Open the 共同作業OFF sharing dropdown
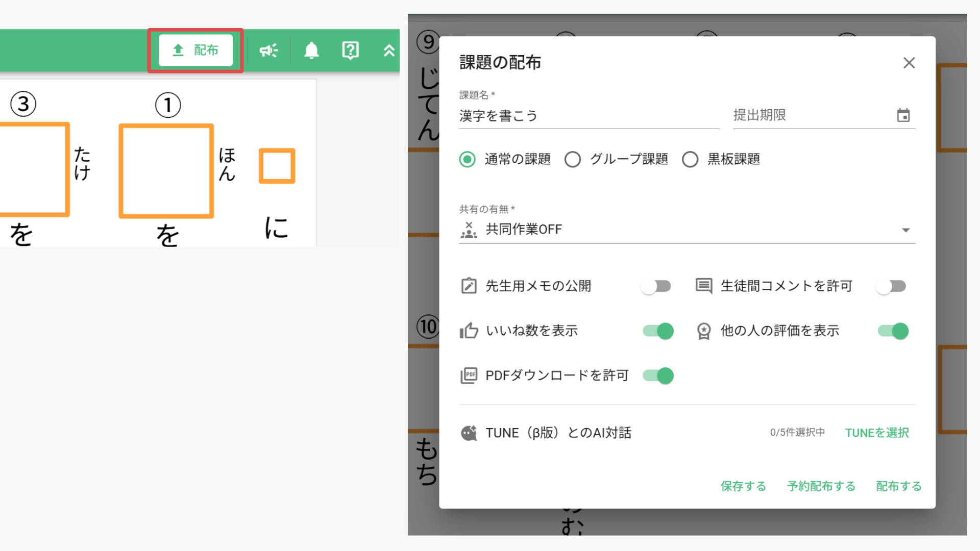 687,230
